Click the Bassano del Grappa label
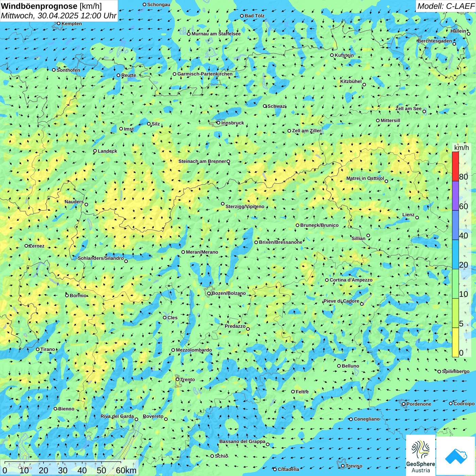This screenshot has width=476, height=476. (242, 441)
